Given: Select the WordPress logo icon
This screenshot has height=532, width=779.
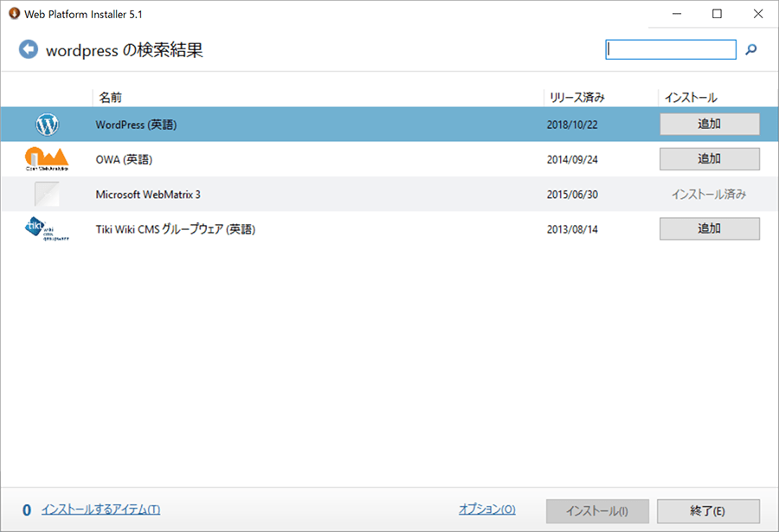Looking at the screenshot, I should [x=48, y=125].
